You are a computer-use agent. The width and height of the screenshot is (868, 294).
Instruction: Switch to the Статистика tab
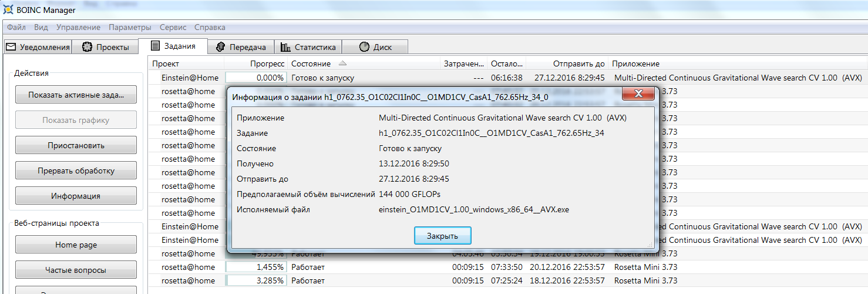(308, 47)
